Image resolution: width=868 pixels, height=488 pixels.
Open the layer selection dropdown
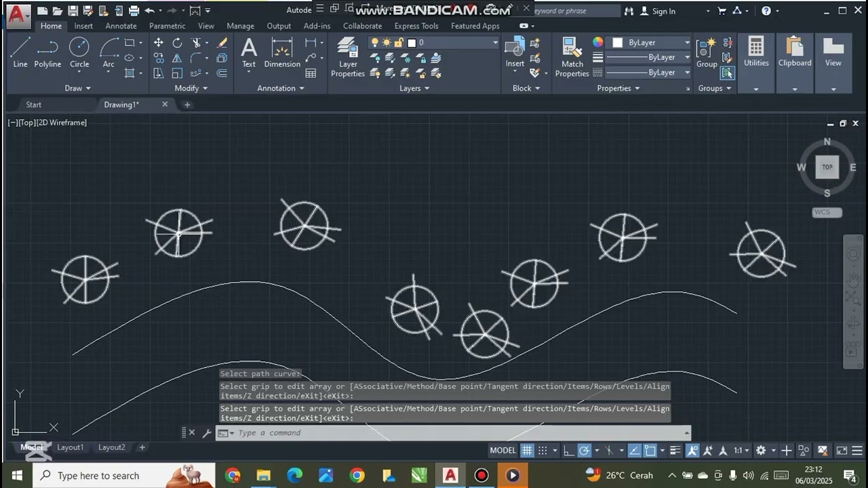pos(434,43)
